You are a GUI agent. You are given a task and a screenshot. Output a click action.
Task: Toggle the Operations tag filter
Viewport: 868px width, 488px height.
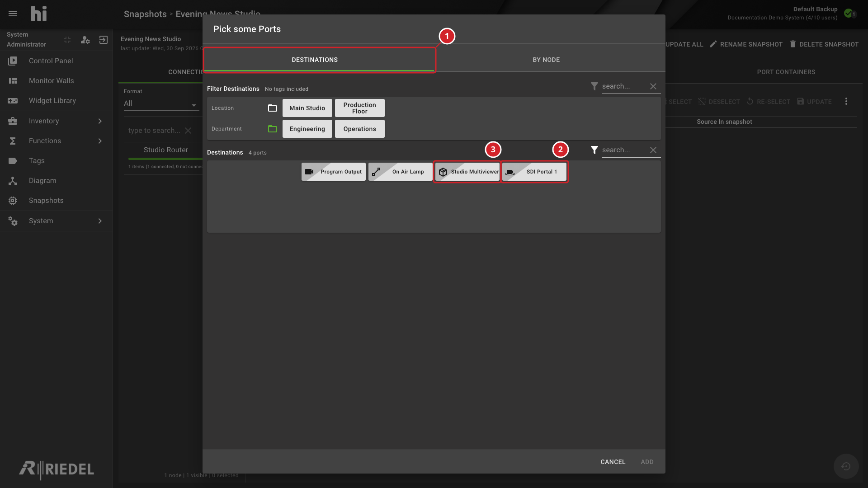coord(360,129)
